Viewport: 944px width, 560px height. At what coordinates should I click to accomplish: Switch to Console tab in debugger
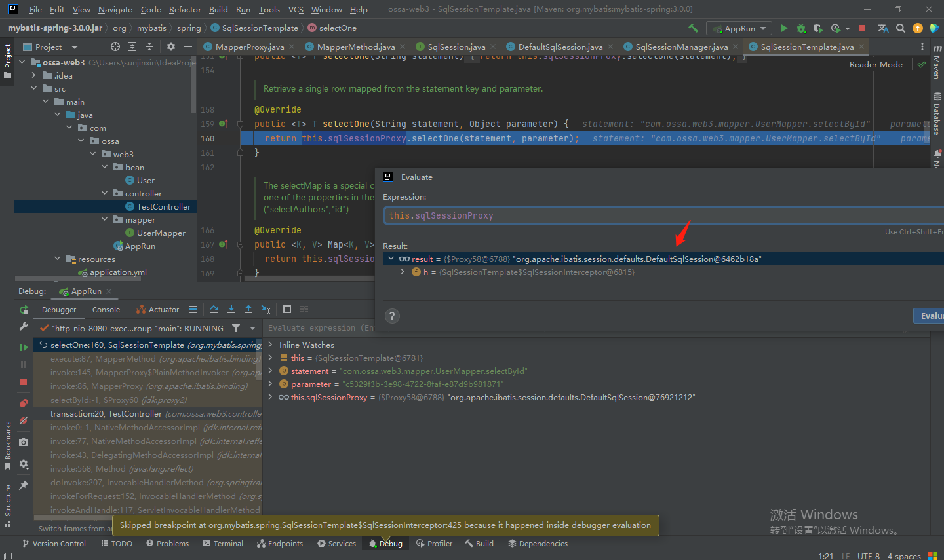(x=106, y=310)
